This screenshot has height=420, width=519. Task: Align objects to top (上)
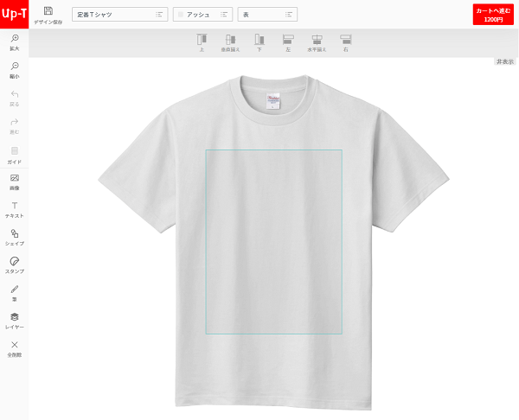click(x=202, y=42)
